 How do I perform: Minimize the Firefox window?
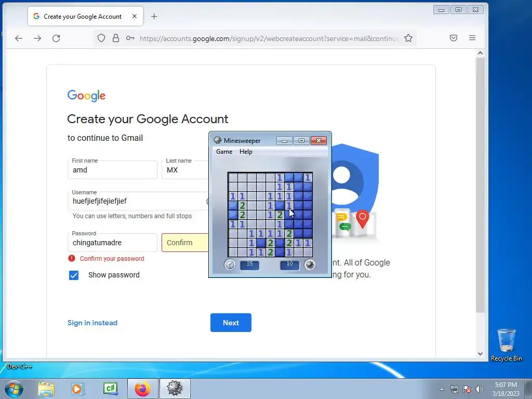coord(441,10)
